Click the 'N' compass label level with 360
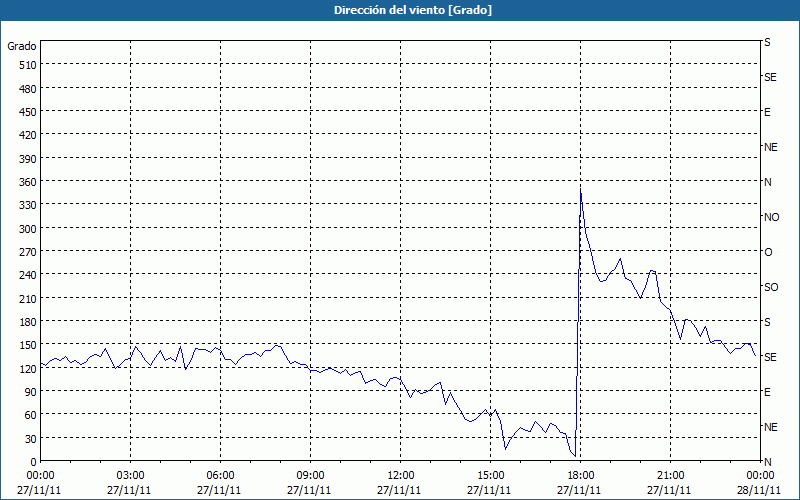The height and width of the screenshot is (500, 800). (768, 182)
